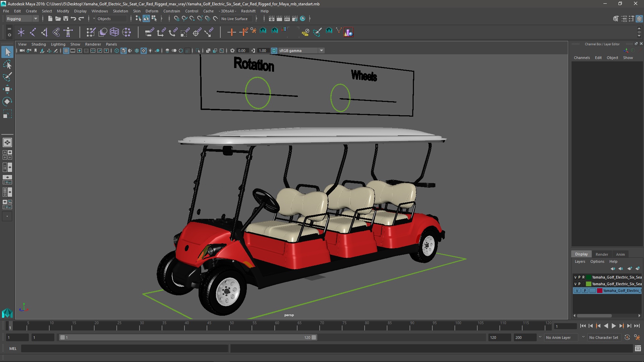Open the Render View window icon
This screenshot has height=362, width=644.
(x=272, y=19)
